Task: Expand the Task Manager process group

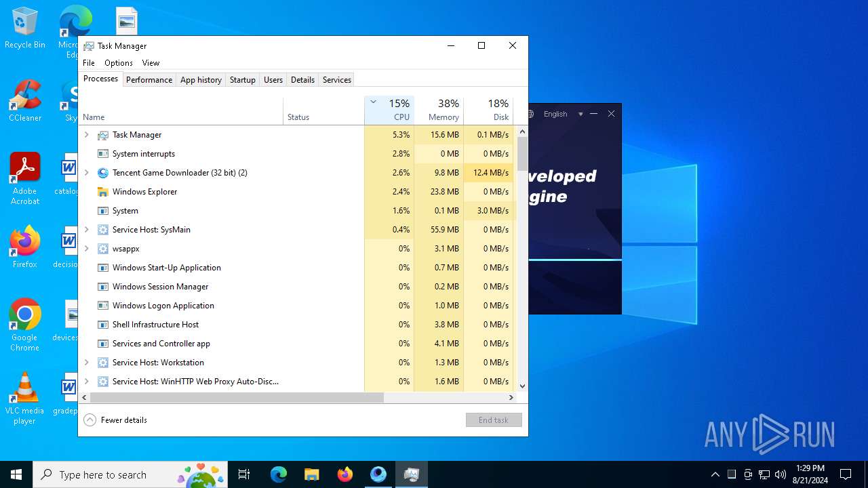Action: pos(86,135)
